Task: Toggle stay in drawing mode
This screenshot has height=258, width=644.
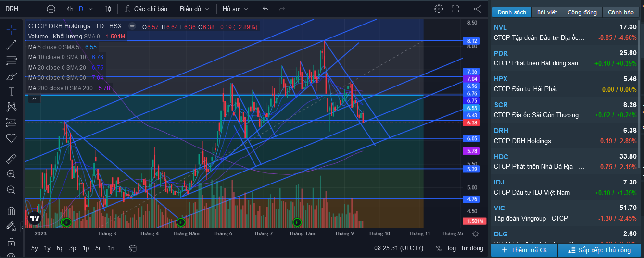Action: 12,226
